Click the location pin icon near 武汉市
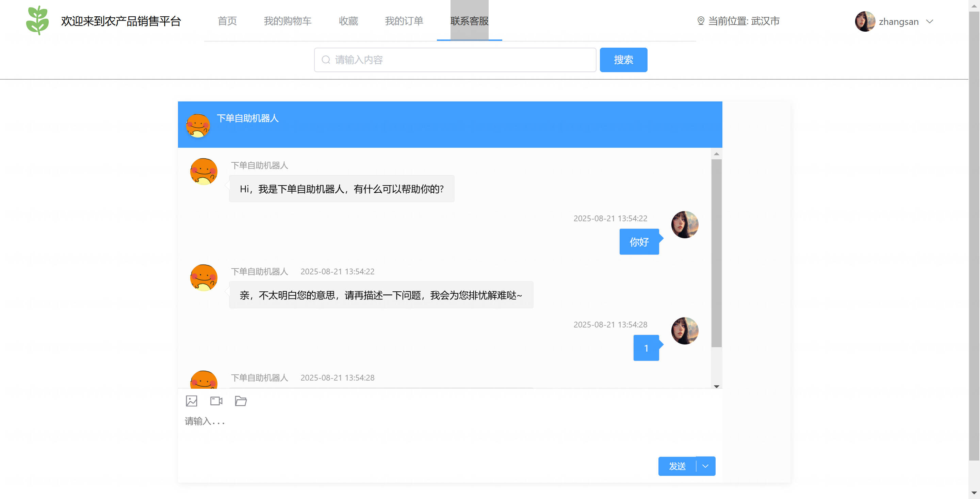 pyautogui.click(x=700, y=21)
